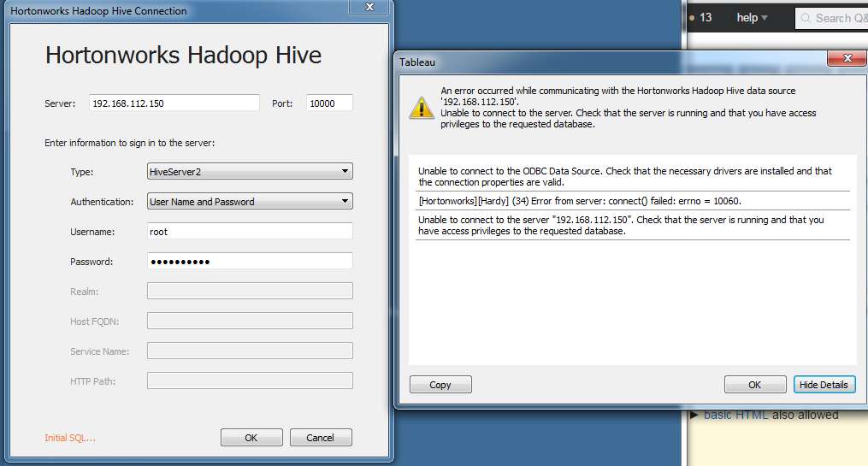
Task: Click the errno 10060 error message line
Action: pyautogui.click(x=579, y=201)
